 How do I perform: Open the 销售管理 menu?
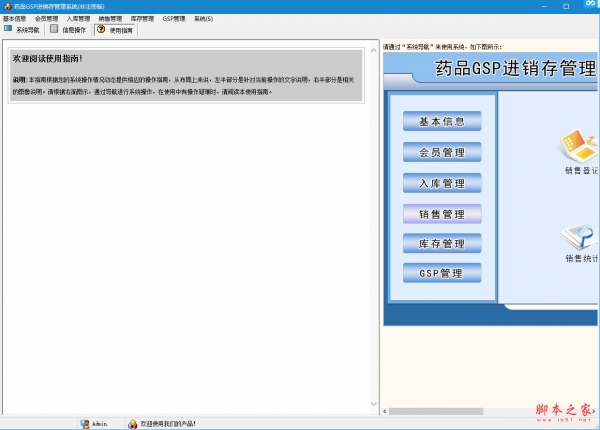[110, 19]
